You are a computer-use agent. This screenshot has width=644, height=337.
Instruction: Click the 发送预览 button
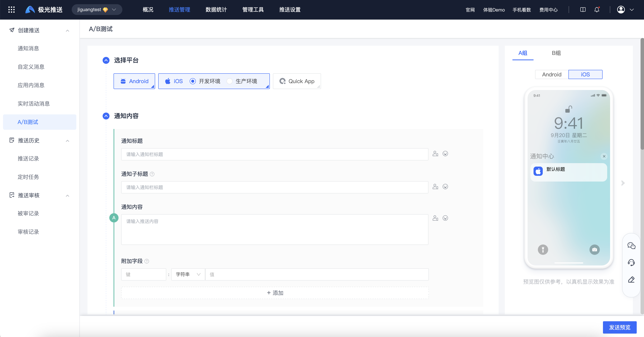[619, 327]
